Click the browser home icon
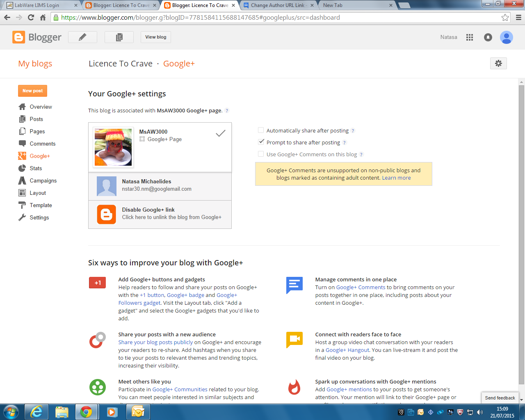 (43, 17)
